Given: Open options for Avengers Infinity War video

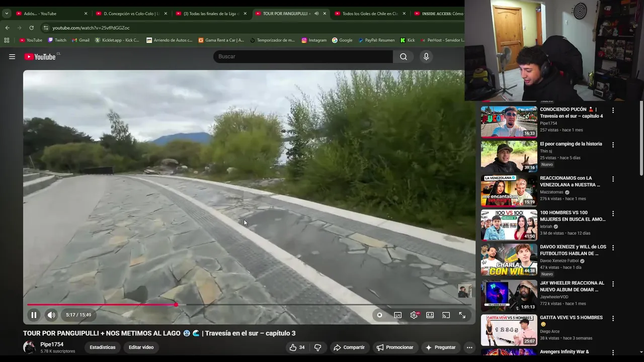Looking at the screenshot, I should pyautogui.click(x=613, y=353).
